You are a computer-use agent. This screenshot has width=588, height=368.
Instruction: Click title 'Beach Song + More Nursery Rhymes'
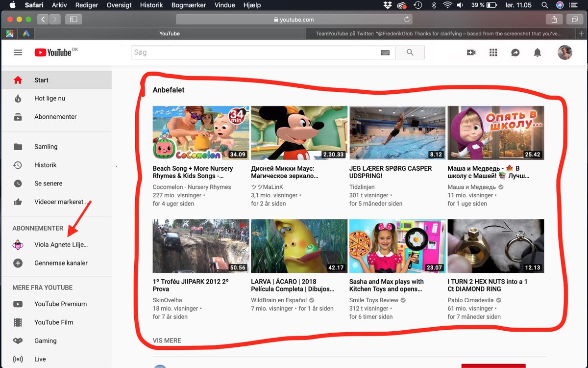[193, 172]
